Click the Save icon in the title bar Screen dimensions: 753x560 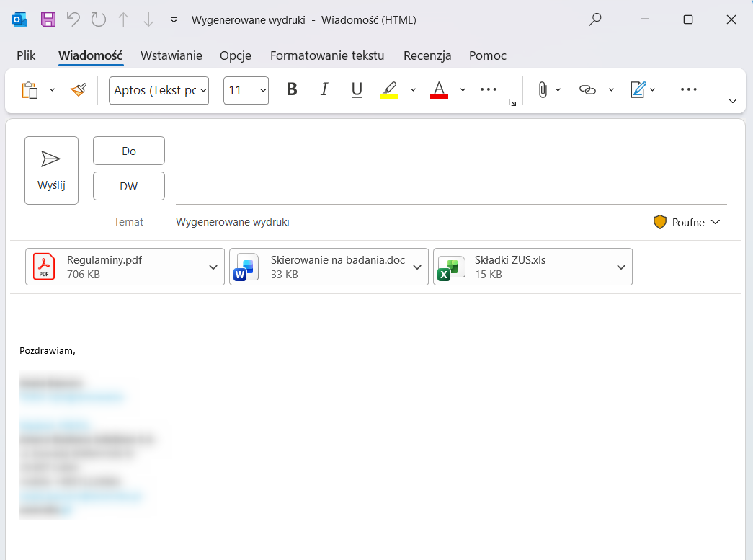48,19
